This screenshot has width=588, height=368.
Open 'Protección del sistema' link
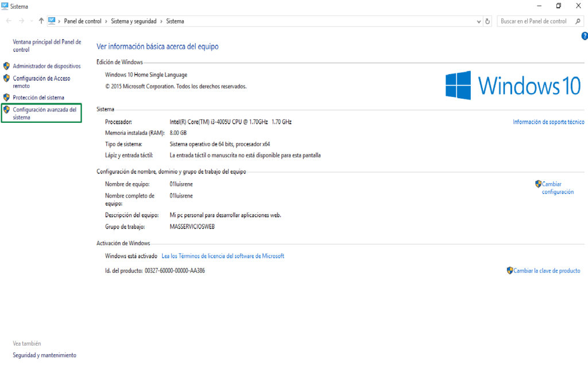38,98
